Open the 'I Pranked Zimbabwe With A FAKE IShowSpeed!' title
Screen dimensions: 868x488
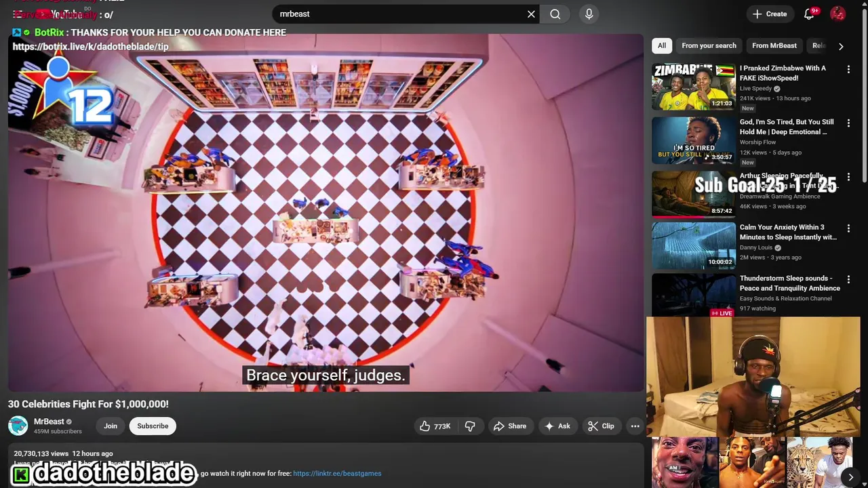(783, 73)
